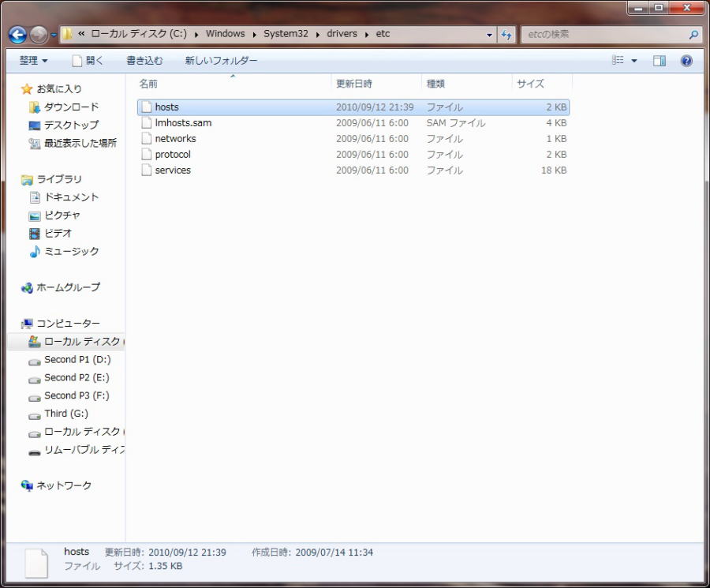Select the lmhosts.sam file
Viewport: 710px width, 588px height.
[x=183, y=123]
